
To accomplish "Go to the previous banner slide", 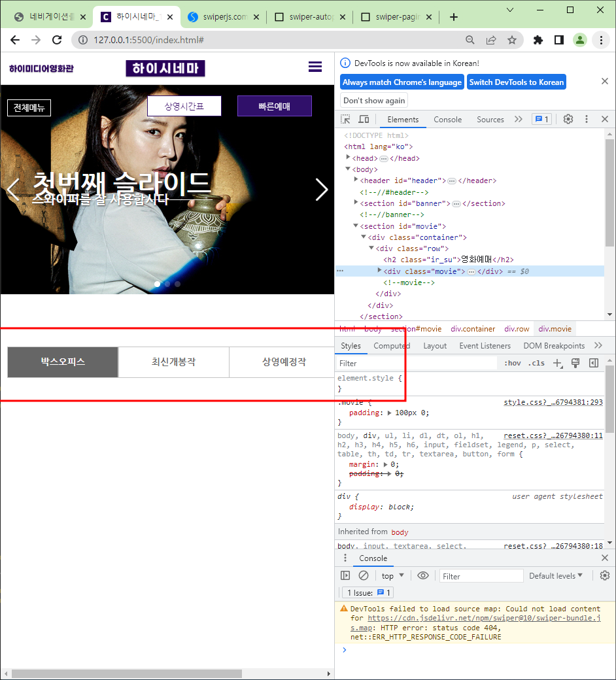I will (x=12, y=190).
